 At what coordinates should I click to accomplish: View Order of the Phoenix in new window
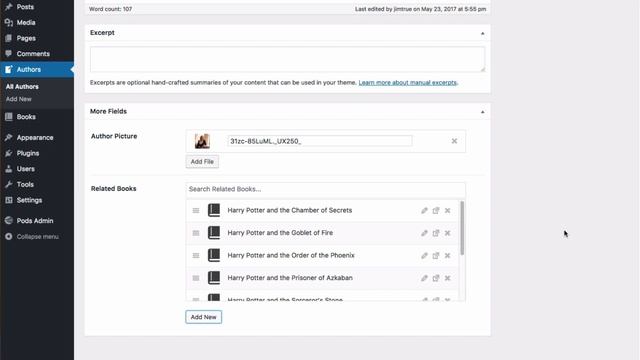pyautogui.click(x=436, y=256)
